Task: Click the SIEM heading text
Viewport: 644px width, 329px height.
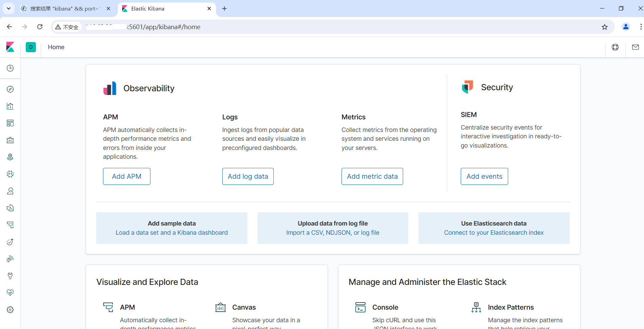Action: pos(469,115)
